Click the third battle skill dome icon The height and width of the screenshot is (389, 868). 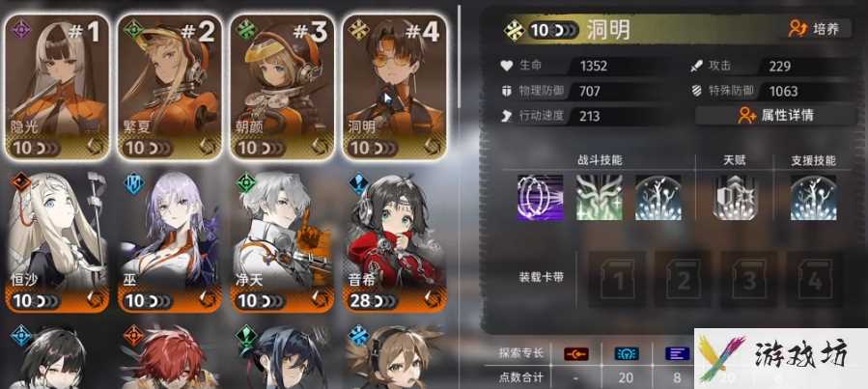[x=658, y=198]
